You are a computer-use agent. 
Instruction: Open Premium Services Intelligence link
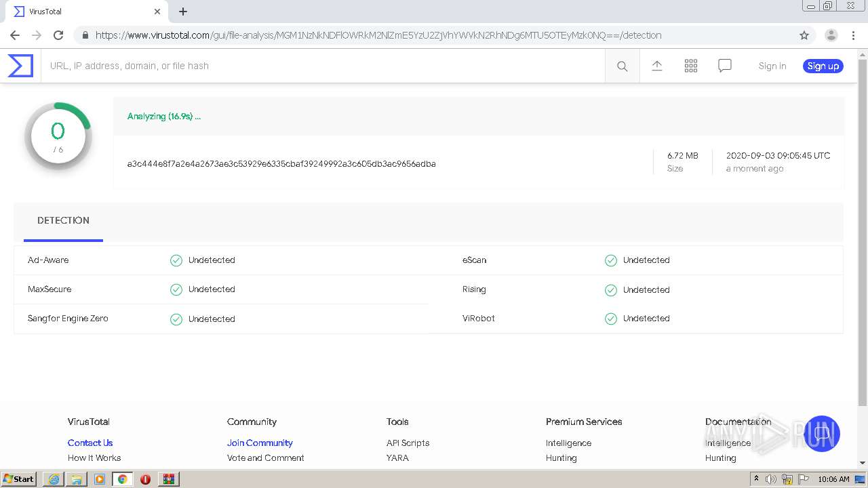(x=568, y=443)
